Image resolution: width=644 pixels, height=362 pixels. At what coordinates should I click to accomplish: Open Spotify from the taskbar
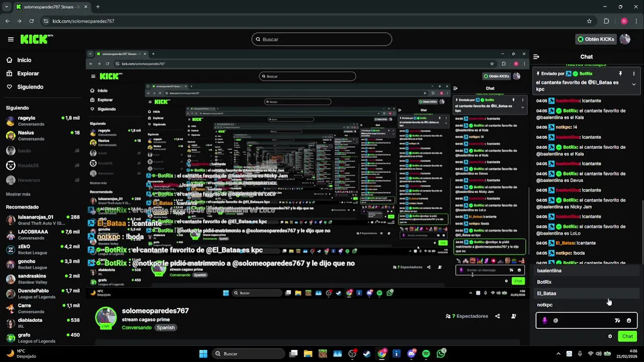click(426, 354)
